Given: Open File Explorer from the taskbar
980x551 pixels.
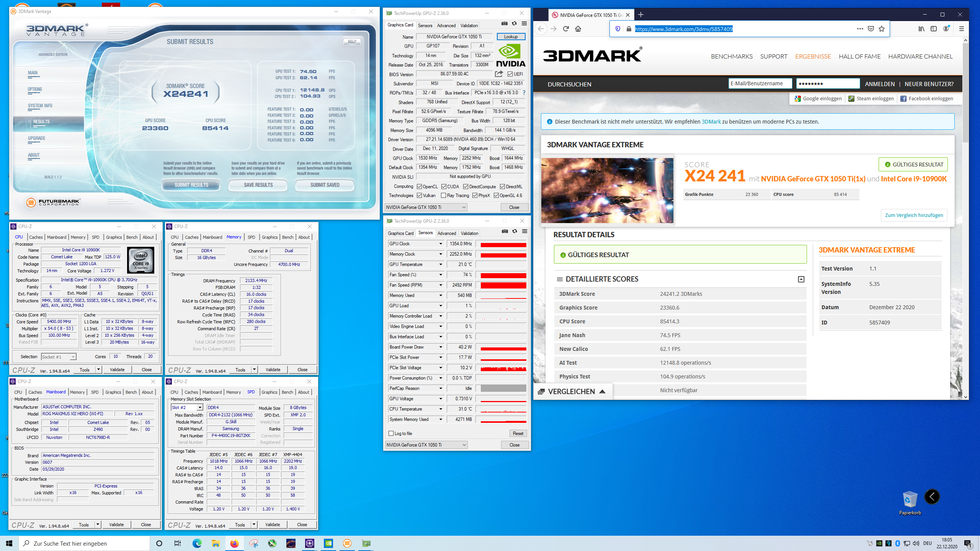Looking at the screenshot, I should click(216, 543).
